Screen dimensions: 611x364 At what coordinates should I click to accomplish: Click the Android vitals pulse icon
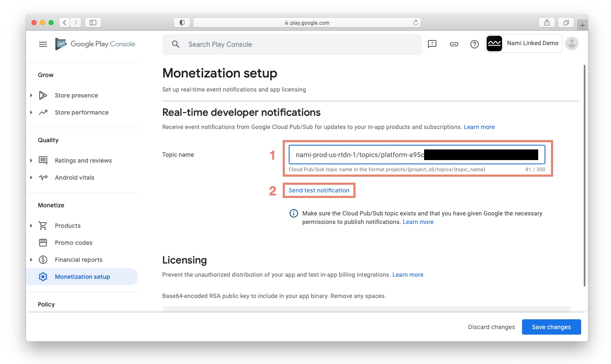[x=43, y=178]
